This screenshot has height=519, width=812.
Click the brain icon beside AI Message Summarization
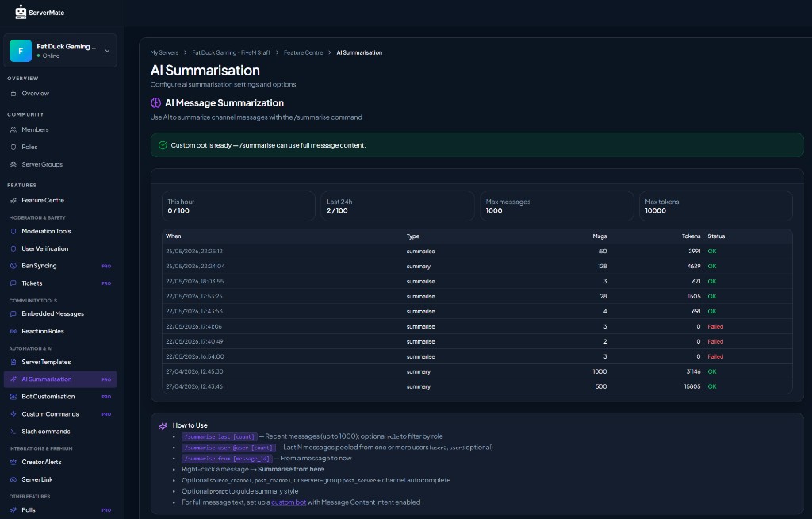(156, 102)
